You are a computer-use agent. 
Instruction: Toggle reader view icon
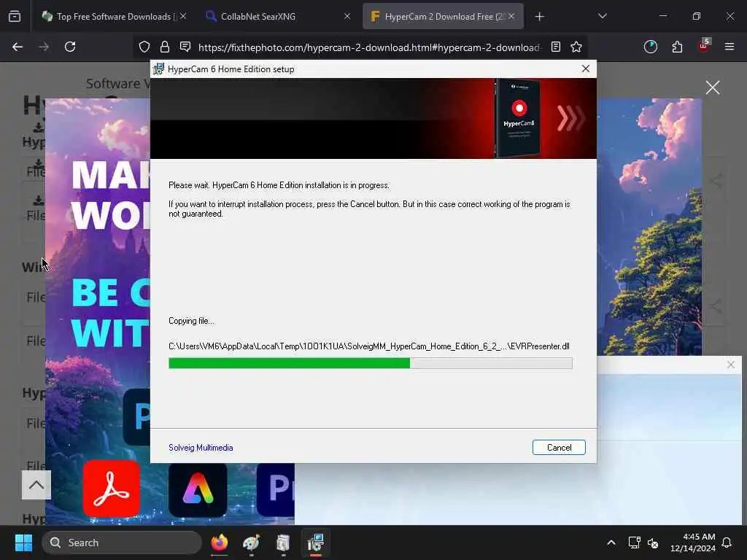(555, 47)
